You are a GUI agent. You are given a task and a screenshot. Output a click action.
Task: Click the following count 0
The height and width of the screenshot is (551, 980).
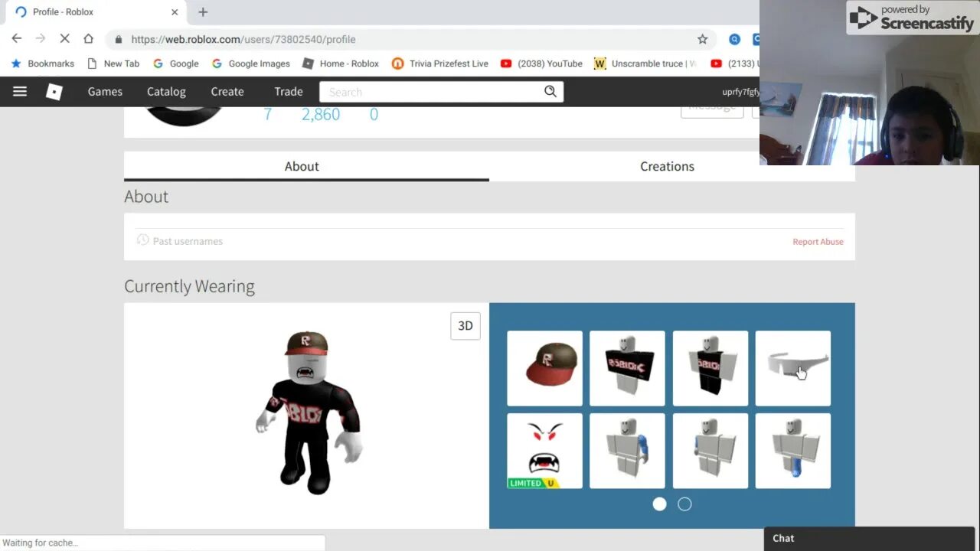(x=374, y=114)
